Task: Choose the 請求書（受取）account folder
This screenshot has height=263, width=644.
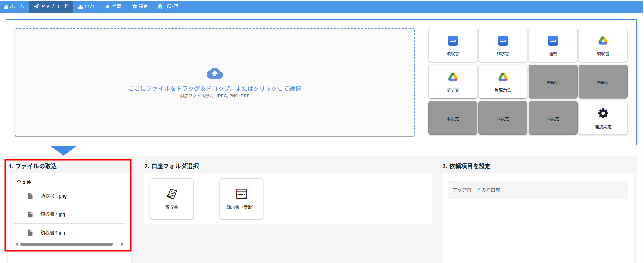Action: pyautogui.click(x=241, y=199)
